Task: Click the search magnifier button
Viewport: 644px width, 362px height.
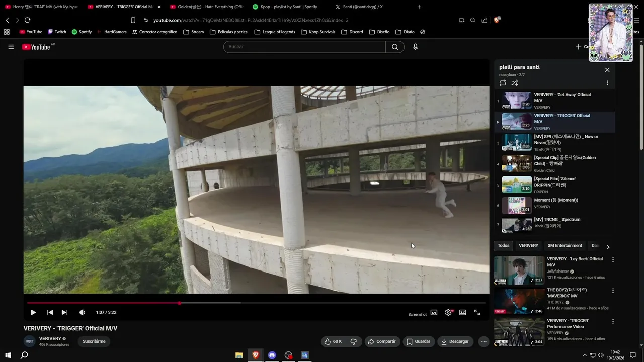Action: point(395,47)
